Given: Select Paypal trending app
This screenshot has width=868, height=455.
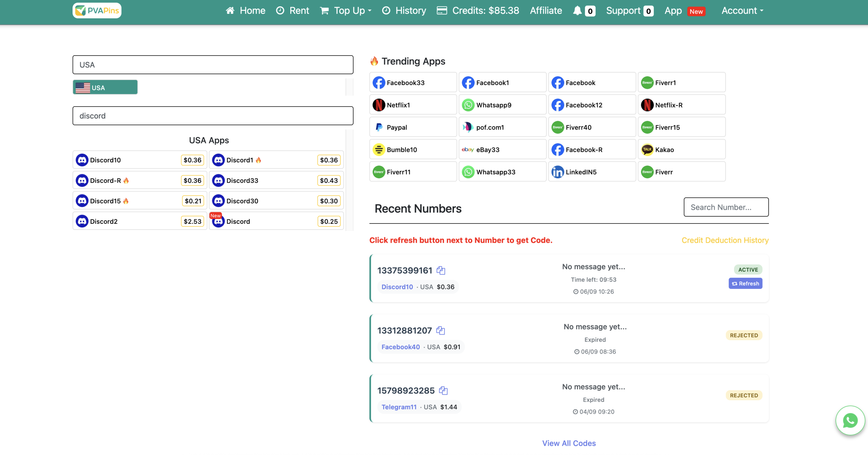Looking at the screenshot, I should [x=413, y=127].
